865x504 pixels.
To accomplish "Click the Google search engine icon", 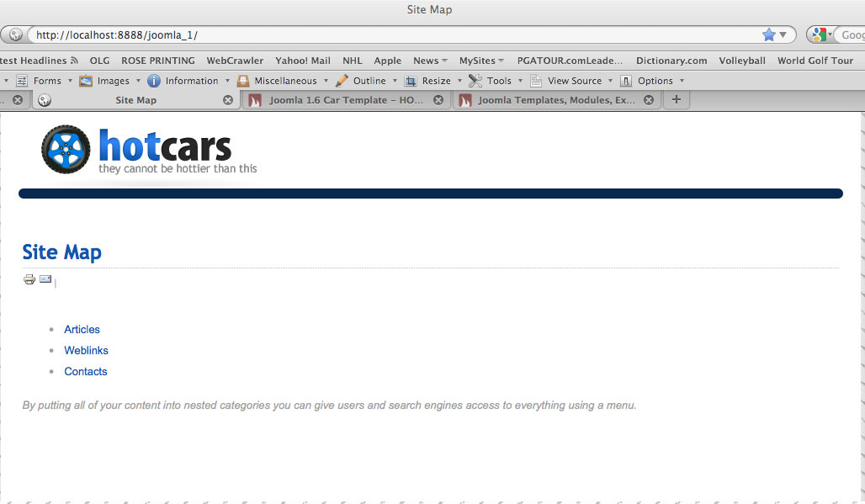I will [820, 34].
